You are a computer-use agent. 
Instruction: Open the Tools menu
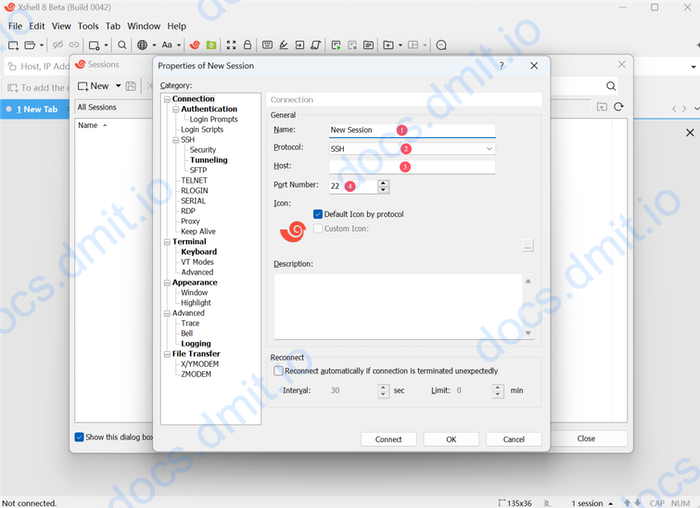88,26
